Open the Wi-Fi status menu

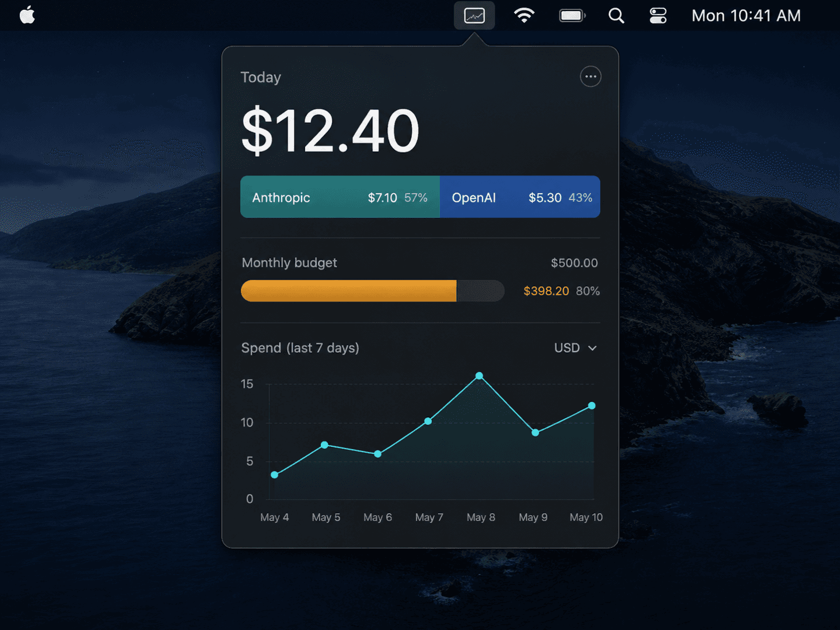pyautogui.click(x=524, y=16)
